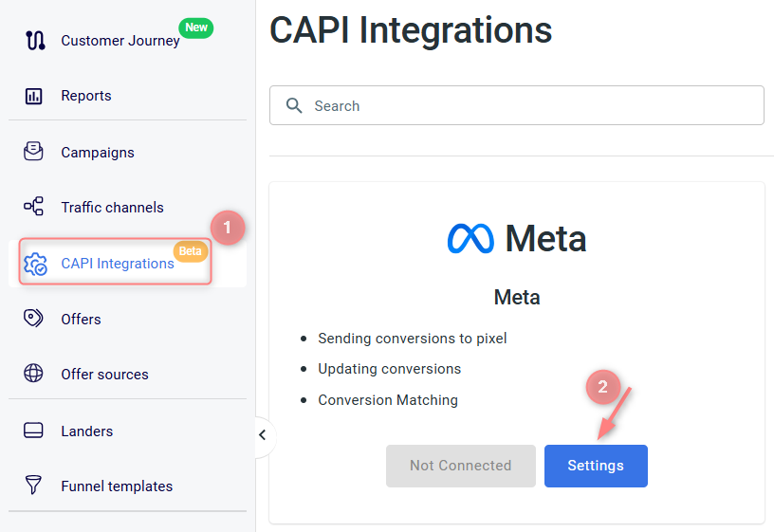Screen dimensions: 774x532
Task: Open Landers from the sidebar
Action: [x=87, y=431]
